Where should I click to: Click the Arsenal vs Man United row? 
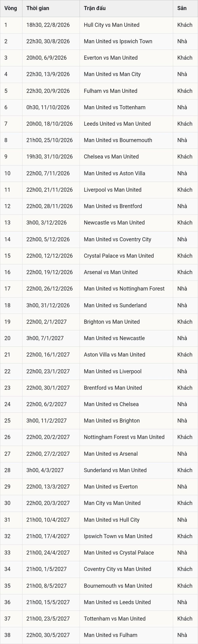(99, 272)
